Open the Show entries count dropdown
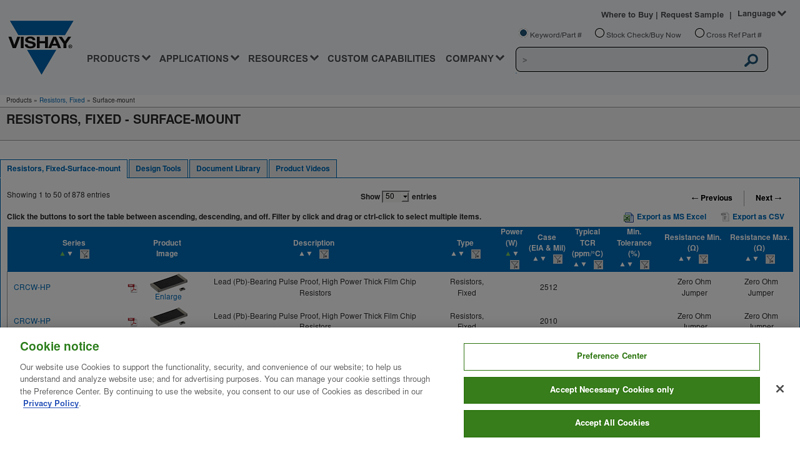 click(396, 197)
